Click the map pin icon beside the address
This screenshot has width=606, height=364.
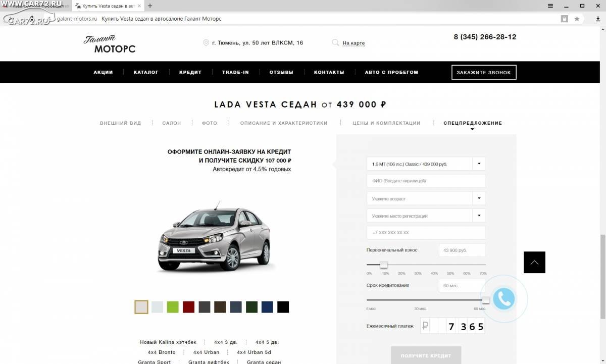(x=206, y=43)
